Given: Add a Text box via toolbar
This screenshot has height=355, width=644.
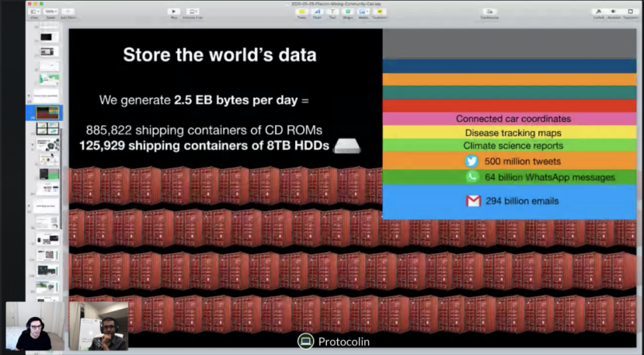Looking at the screenshot, I should click(332, 12).
